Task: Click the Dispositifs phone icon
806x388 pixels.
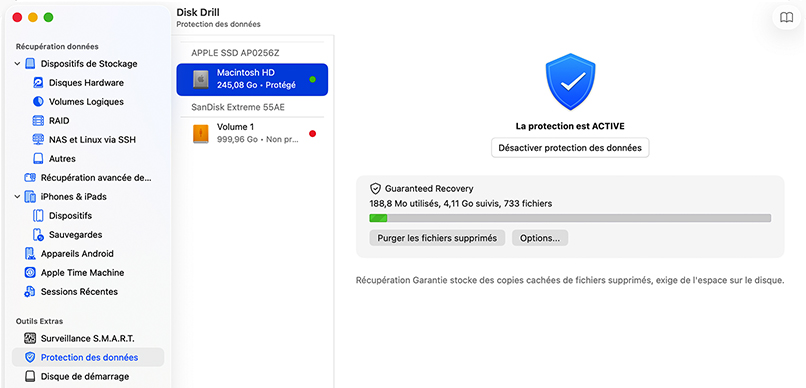Action: [x=38, y=216]
